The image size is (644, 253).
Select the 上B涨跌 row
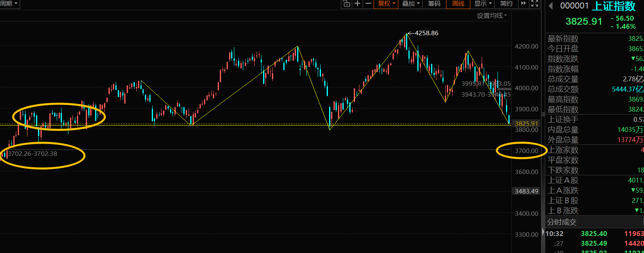click(x=595, y=210)
